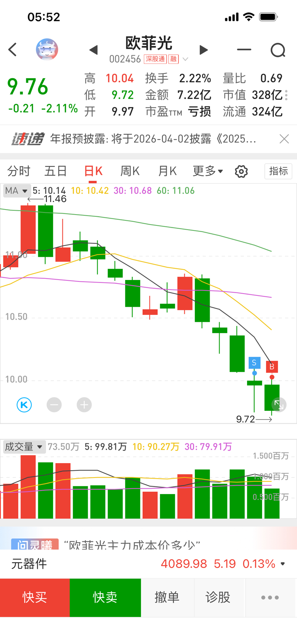Viewport: 297px width, 644px height.
Task: Tap the 融 margin tag
Action: tap(173, 59)
